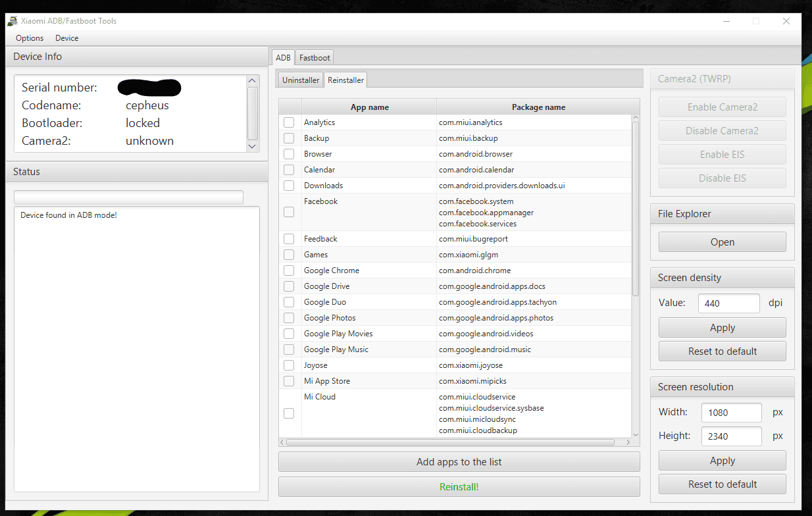Click the com.google.android.apps.tachyon cell
Viewport: 812px width, 516px height.
[x=534, y=302]
